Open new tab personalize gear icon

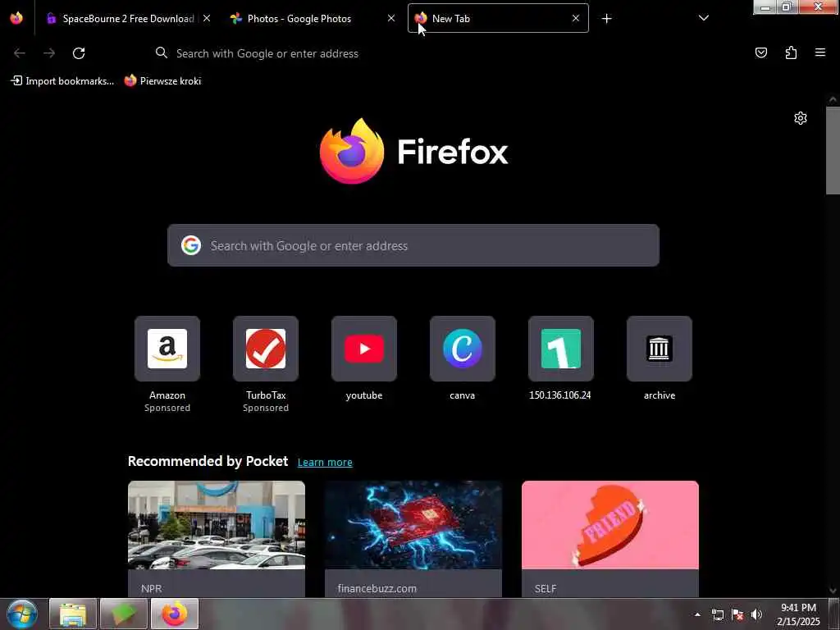[801, 118]
